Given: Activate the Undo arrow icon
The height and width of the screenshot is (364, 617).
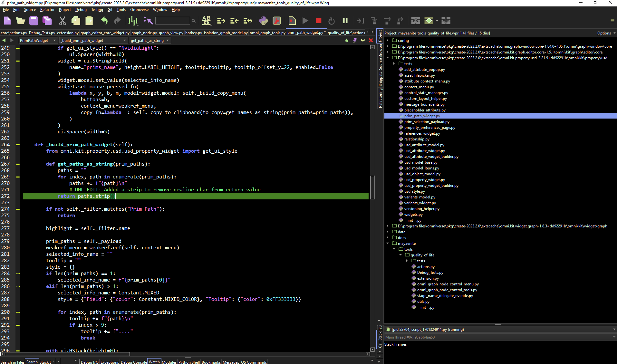Looking at the screenshot, I should point(104,20).
